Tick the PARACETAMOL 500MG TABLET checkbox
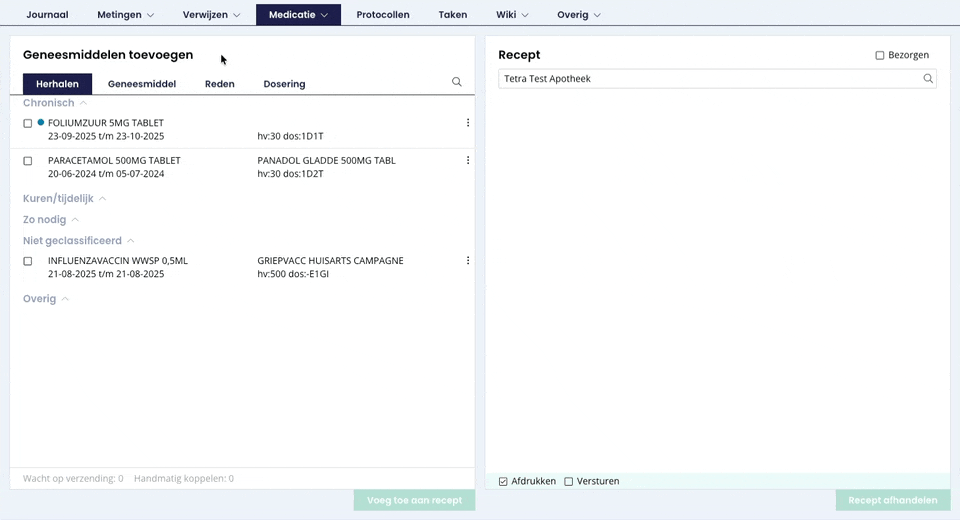Viewport: 960px width, 520px height. click(28, 161)
